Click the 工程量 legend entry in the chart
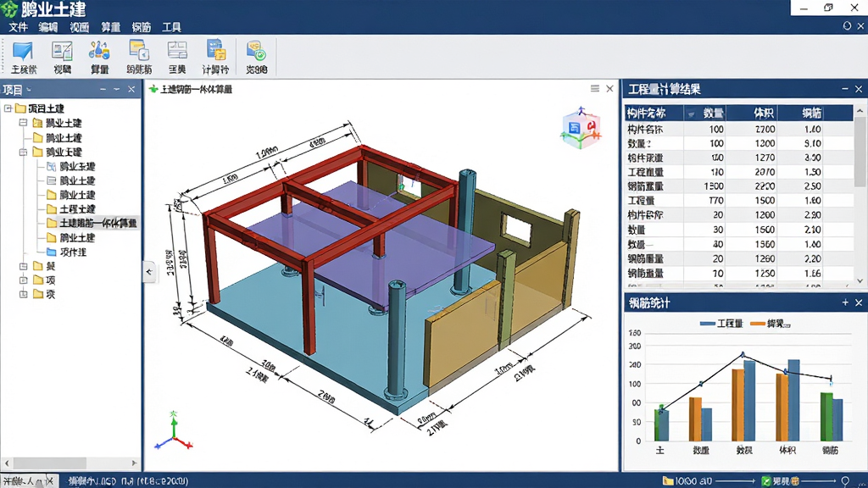The width and height of the screenshot is (868, 488). point(721,324)
